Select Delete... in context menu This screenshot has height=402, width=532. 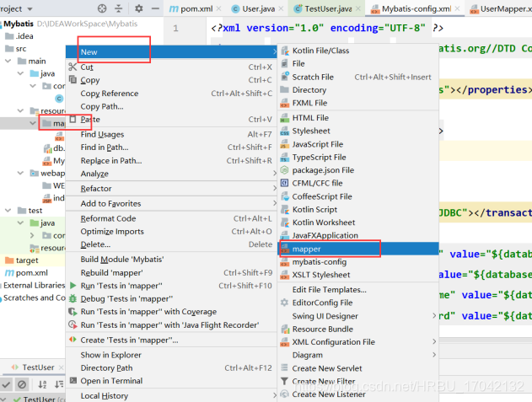point(172,244)
